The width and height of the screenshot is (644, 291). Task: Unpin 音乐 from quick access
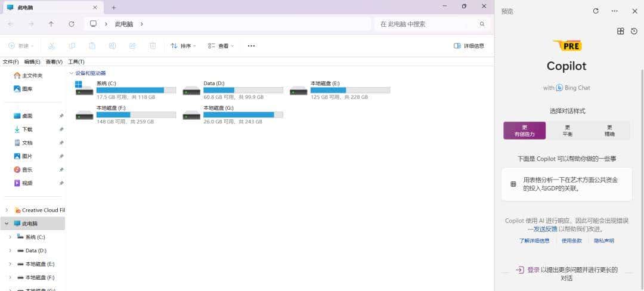(61, 170)
